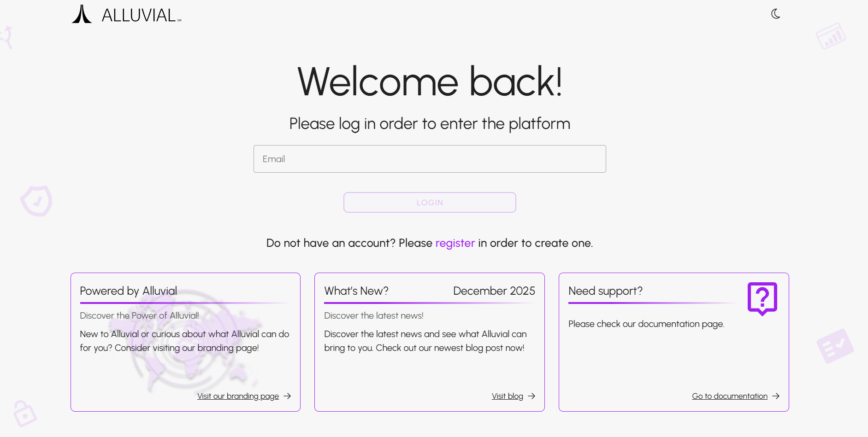Click the faded checklist background icon
868x437 pixels.
[x=835, y=346]
